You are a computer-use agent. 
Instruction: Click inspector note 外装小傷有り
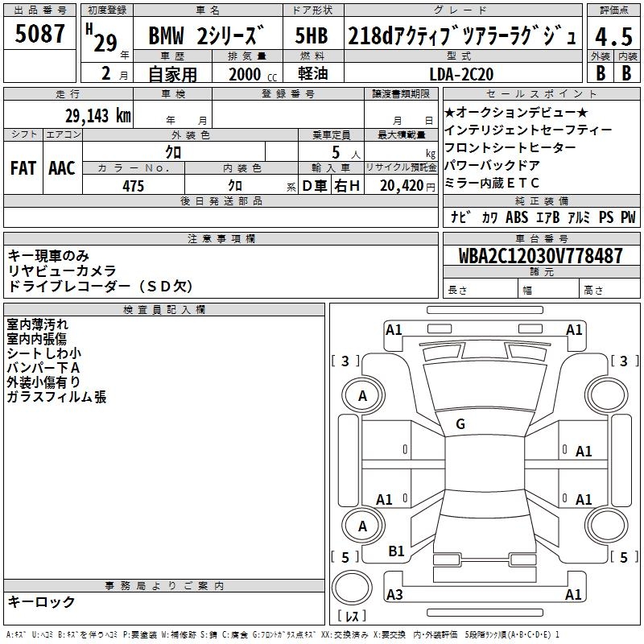point(43,382)
